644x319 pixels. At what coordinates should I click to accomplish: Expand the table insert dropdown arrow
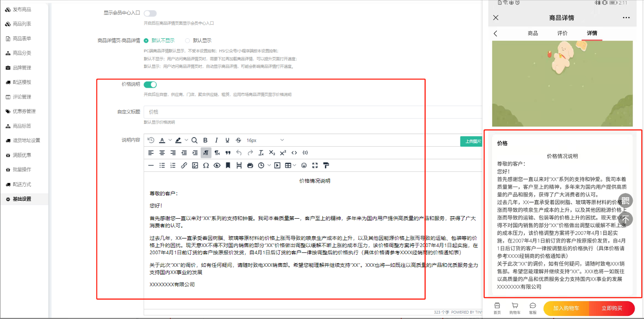pyautogui.click(x=295, y=166)
